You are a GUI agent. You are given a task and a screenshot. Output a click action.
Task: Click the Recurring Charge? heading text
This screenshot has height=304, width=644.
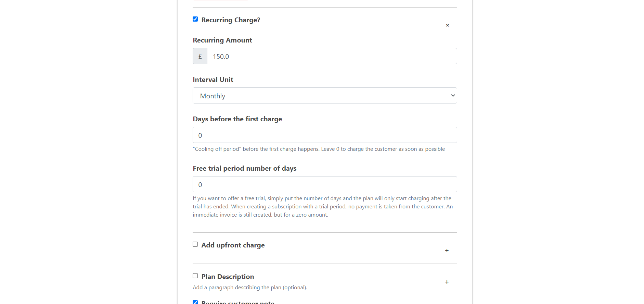(231, 20)
